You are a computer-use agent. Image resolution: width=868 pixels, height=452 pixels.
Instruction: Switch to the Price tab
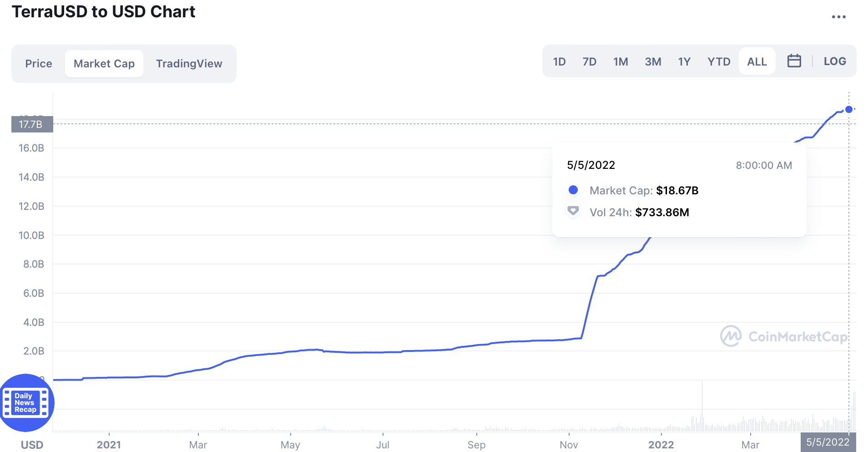point(39,63)
